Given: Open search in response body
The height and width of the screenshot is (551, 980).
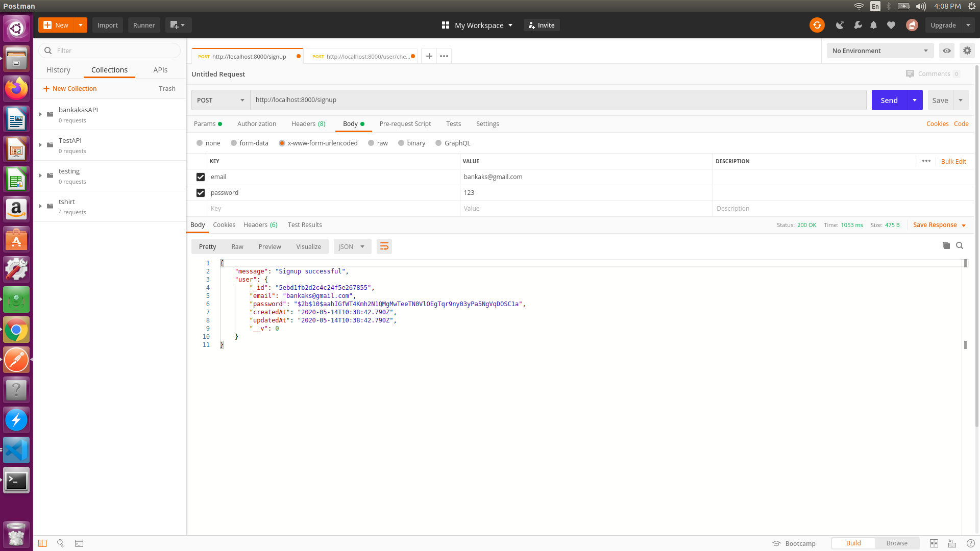Looking at the screenshot, I should (960, 246).
